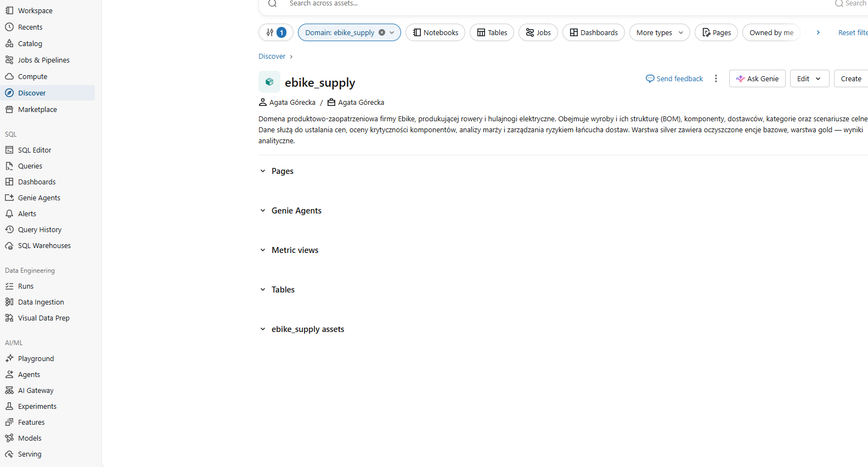Toggle the Pages filter chip
The height and width of the screenshot is (467, 868).
point(717,32)
